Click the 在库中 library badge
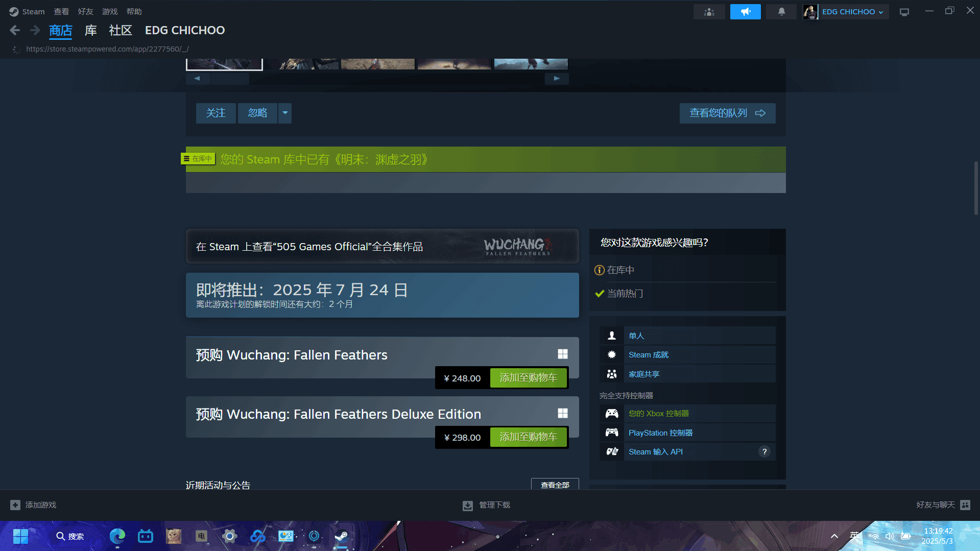This screenshot has height=551, width=980. 198,159
